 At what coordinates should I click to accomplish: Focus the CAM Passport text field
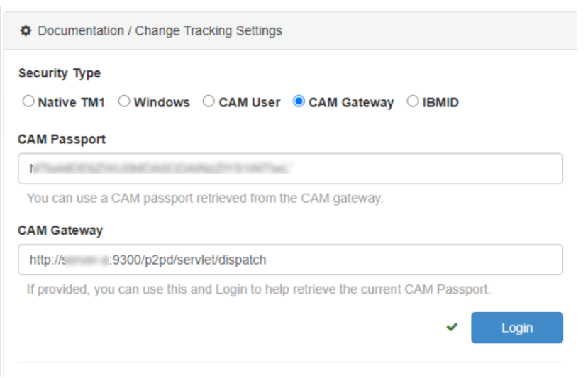[x=290, y=169]
